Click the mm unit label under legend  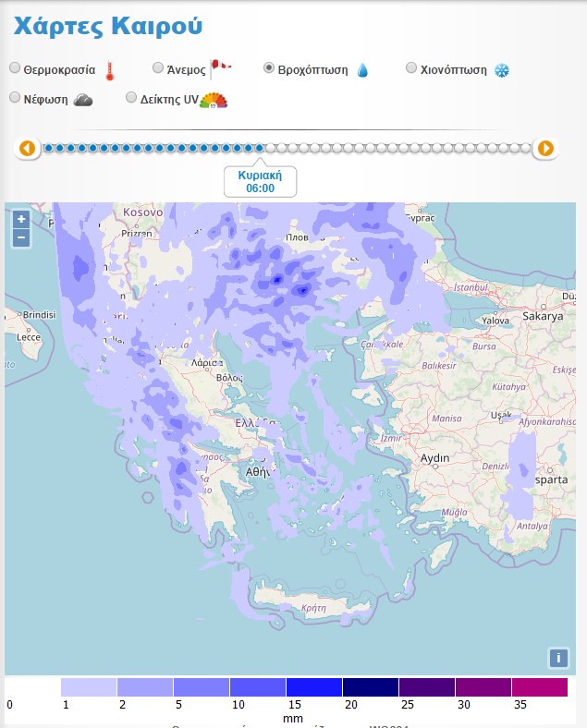(x=293, y=718)
